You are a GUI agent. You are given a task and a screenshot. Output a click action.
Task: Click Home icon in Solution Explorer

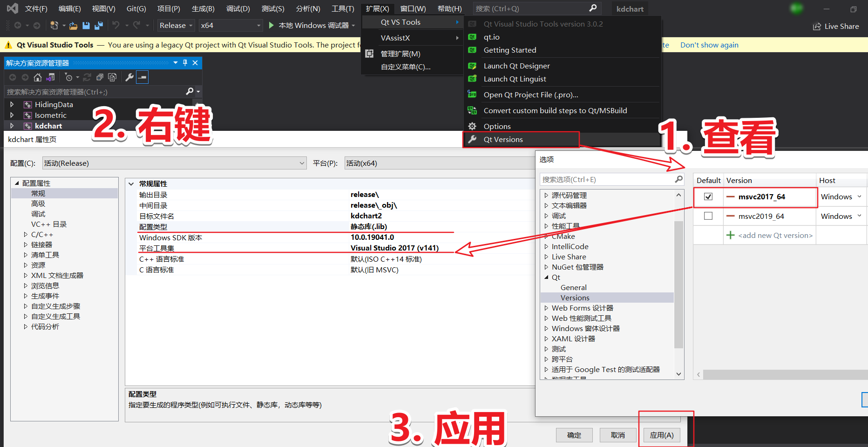[38, 77]
